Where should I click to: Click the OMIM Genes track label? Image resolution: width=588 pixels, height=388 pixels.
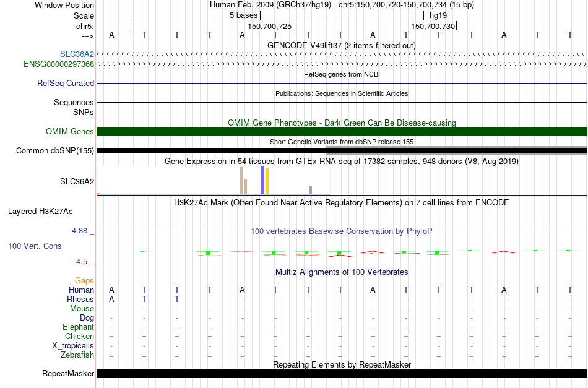pyautogui.click(x=70, y=132)
